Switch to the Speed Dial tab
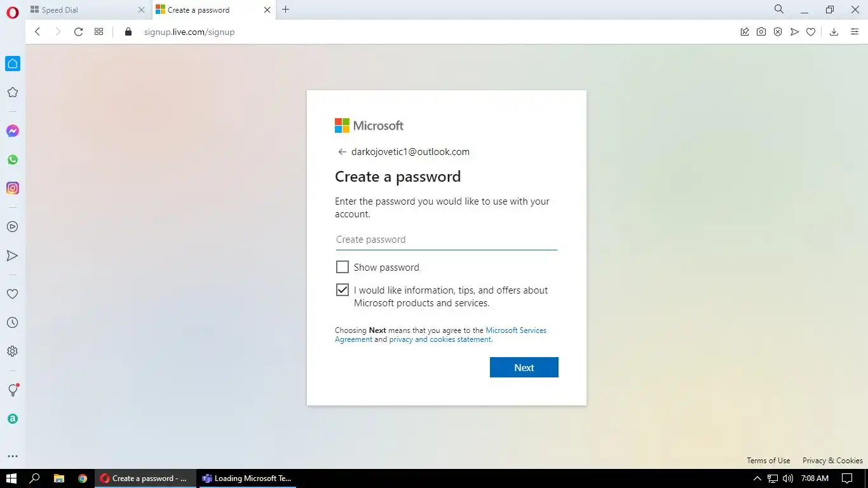Screen dimensions: 868x488 [88, 10]
